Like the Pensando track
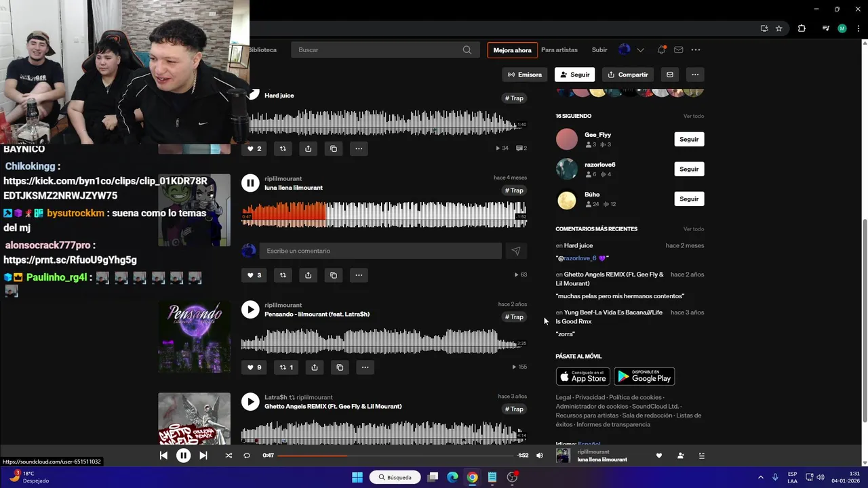 click(x=254, y=367)
